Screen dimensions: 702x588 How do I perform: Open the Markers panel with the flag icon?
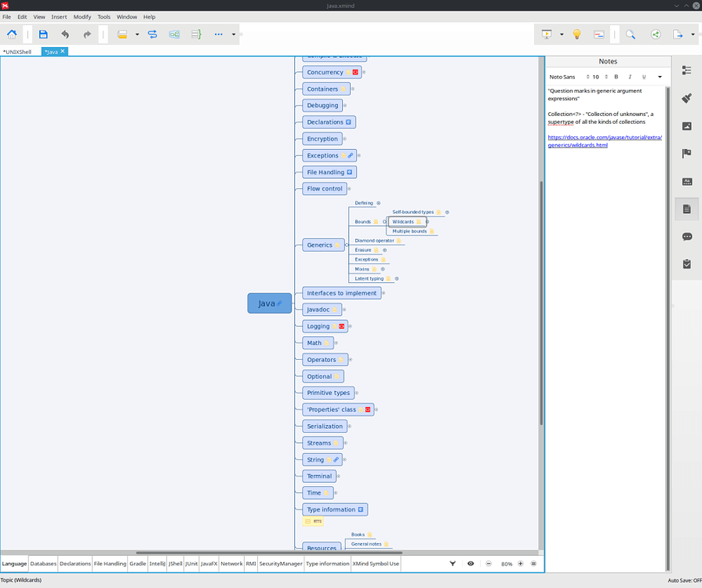pyautogui.click(x=686, y=152)
